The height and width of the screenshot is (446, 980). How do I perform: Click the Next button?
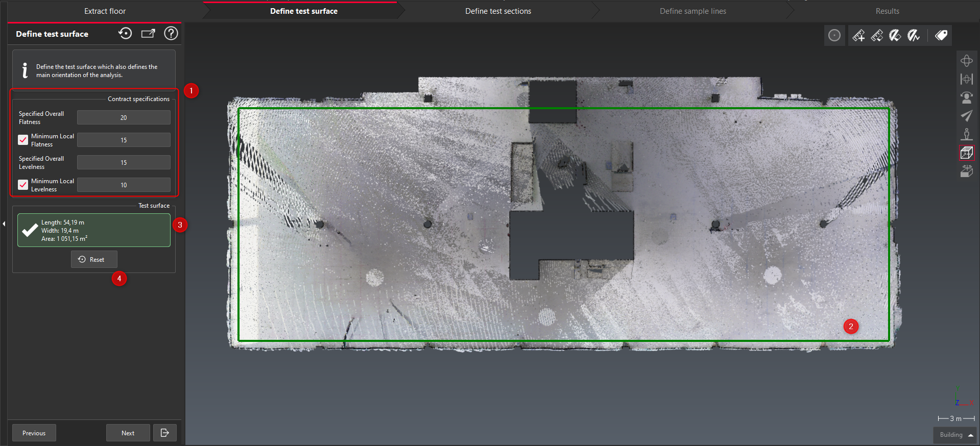tap(128, 433)
